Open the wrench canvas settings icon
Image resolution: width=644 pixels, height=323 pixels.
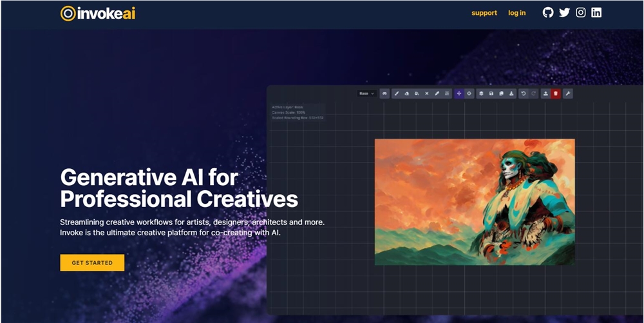click(x=567, y=93)
